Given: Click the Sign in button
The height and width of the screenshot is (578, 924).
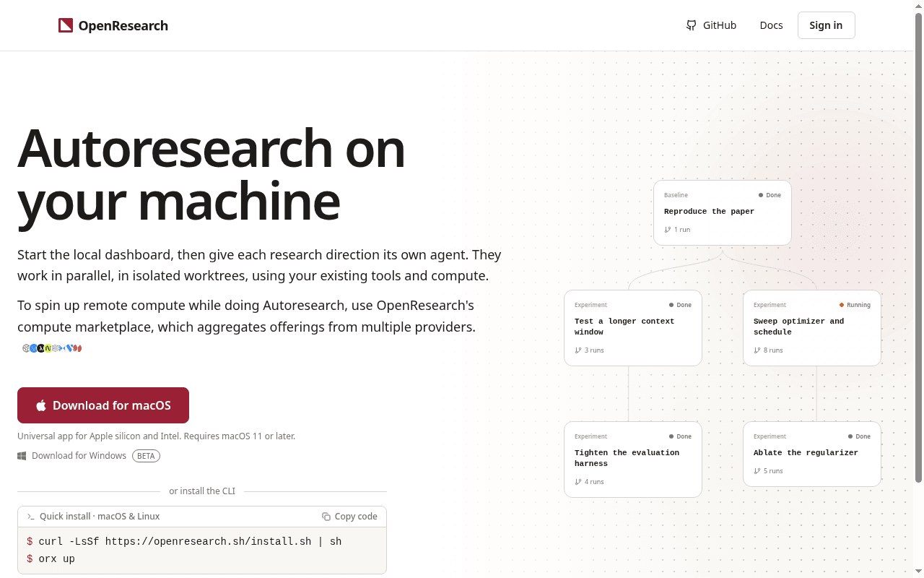Looking at the screenshot, I should coord(826,25).
